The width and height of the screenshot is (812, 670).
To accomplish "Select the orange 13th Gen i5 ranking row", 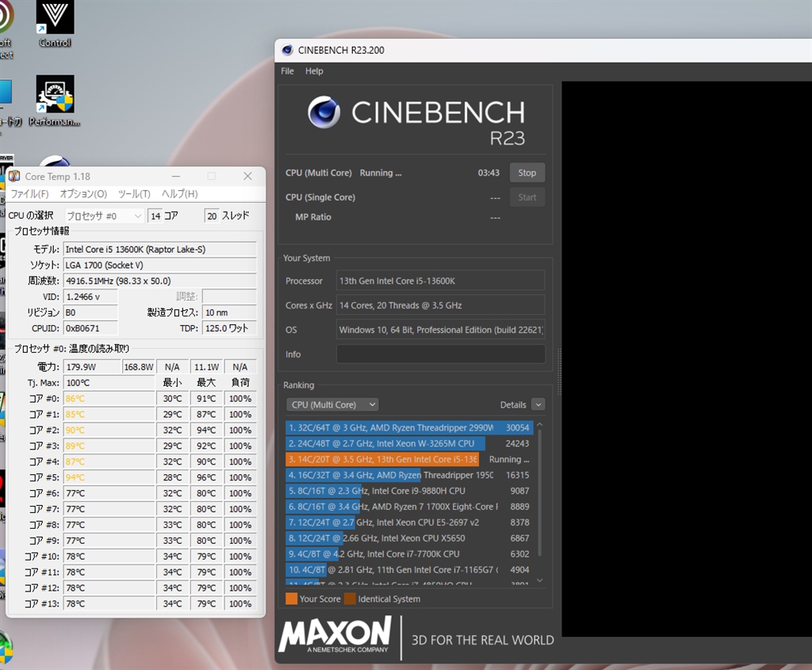I will 409,459.
